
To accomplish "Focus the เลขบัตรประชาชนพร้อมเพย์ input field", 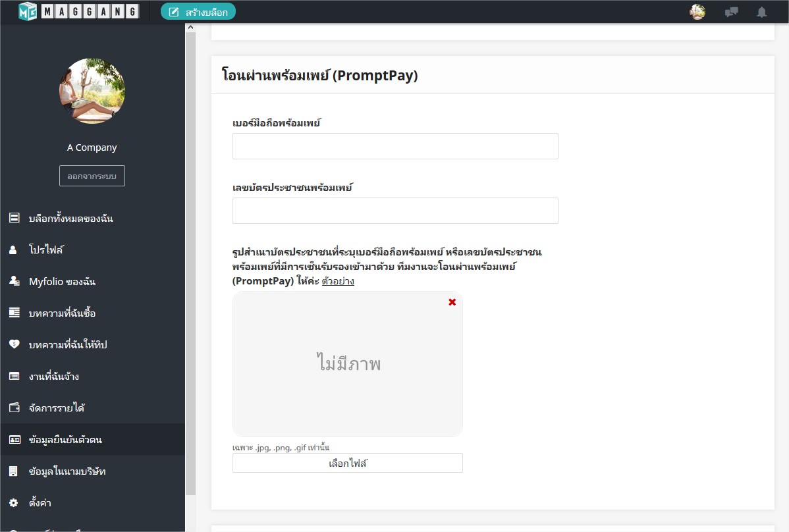I will (395, 211).
